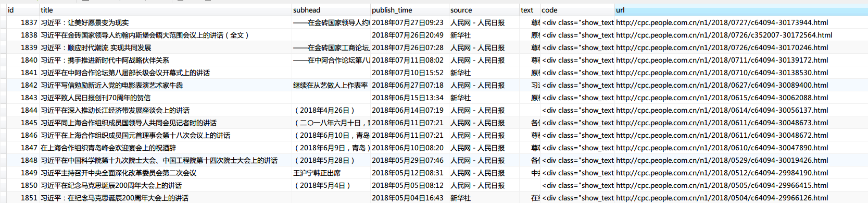Click publish_time '2018年05月05日08:12'
The image size is (868, 203).
[408, 185]
